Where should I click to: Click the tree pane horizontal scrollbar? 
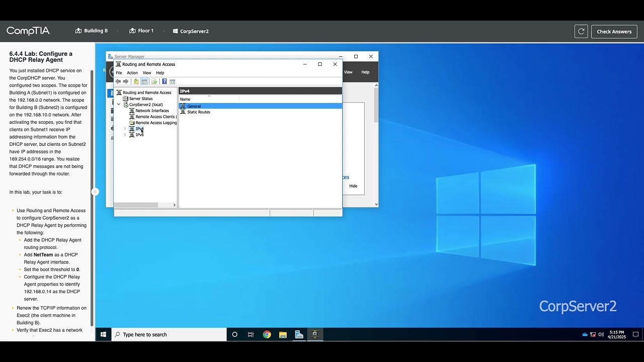[x=136, y=205]
